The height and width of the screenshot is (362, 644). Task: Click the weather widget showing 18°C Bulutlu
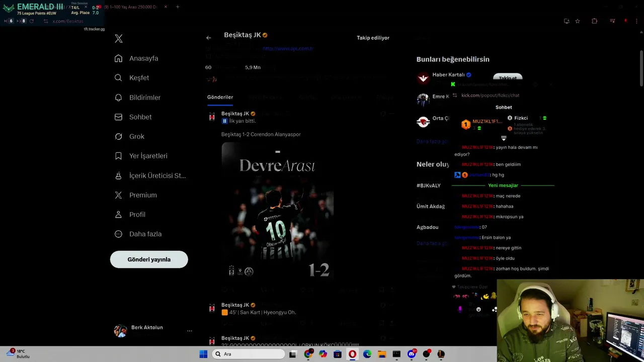coord(18,354)
